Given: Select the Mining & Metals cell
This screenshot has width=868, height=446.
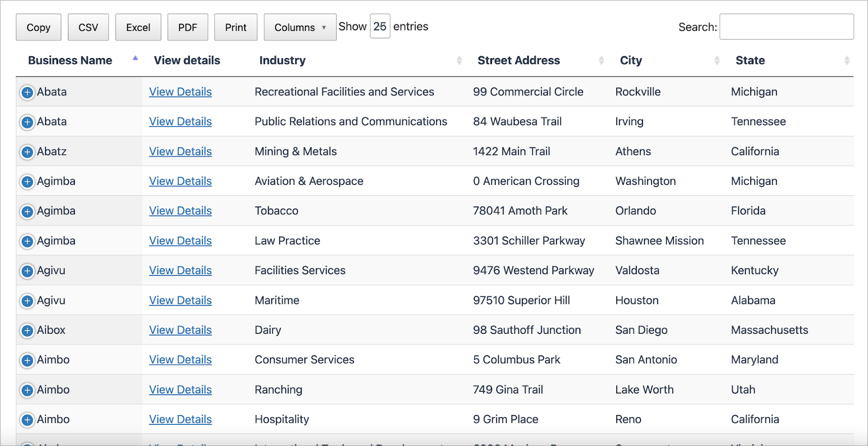Looking at the screenshot, I should pyautogui.click(x=296, y=151).
